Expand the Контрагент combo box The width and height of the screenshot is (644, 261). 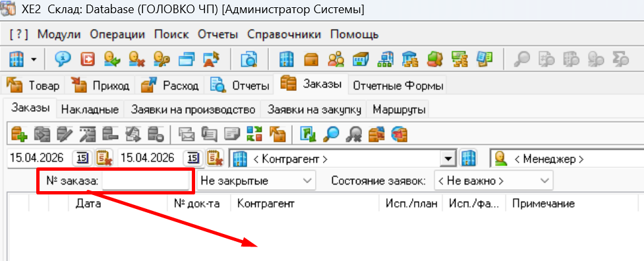click(448, 158)
